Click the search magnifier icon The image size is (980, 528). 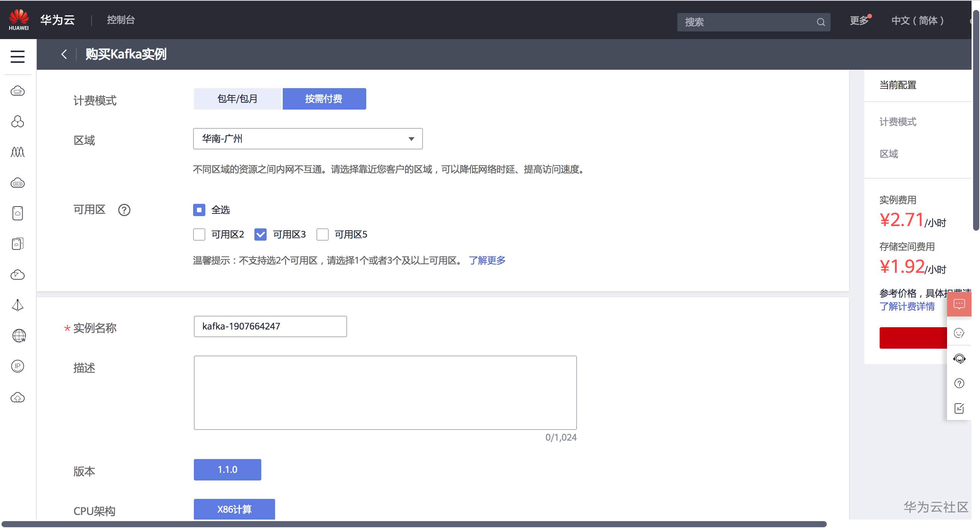click(820, 22)
